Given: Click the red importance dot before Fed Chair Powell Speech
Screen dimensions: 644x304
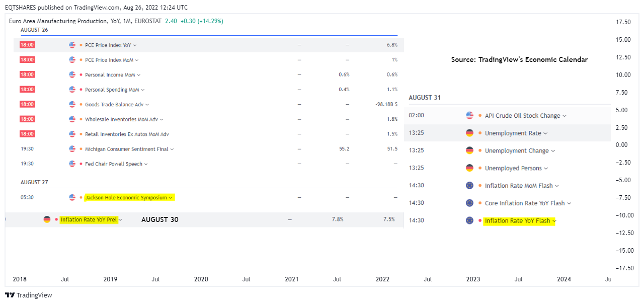Looking at the screenshot, I should [x=81, y=164].
